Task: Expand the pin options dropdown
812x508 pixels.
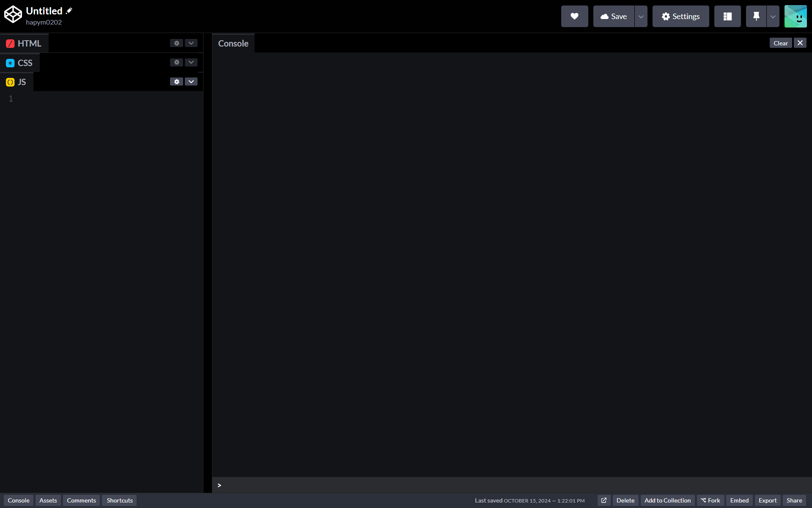Action: pos(773,16)
